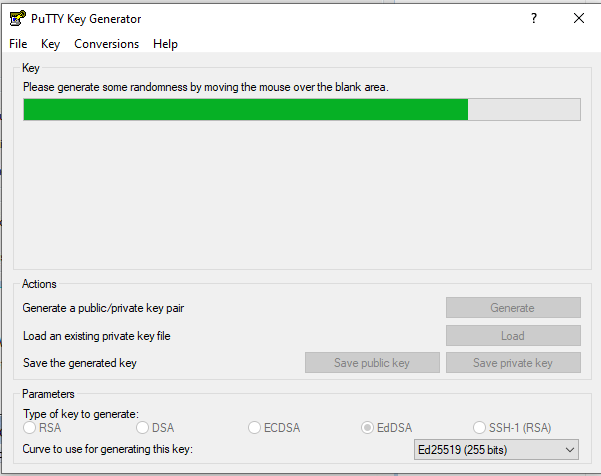
Task: Select the RSA key type
Action: (30, 428)
